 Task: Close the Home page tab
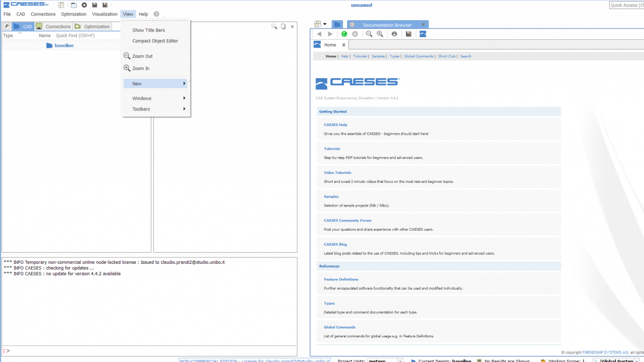coord(343,45)
